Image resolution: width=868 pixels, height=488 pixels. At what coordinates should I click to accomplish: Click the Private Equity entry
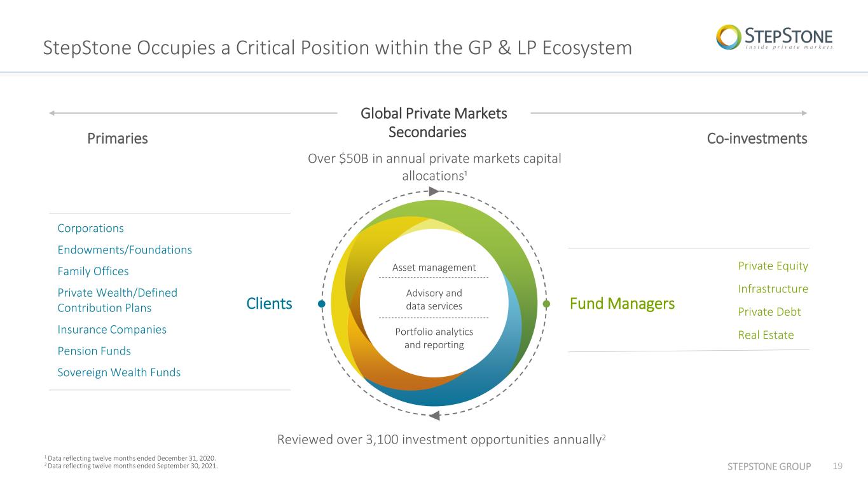tap(773, 266)
